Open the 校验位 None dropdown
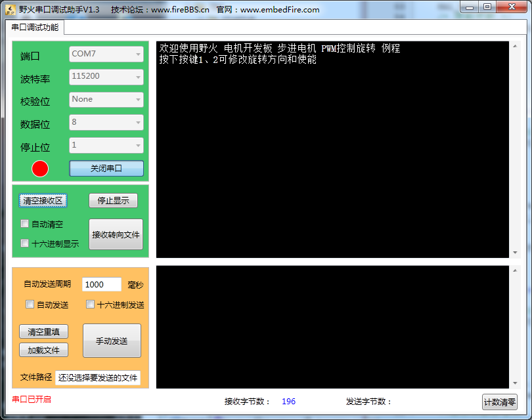 (x=106, y=99)
